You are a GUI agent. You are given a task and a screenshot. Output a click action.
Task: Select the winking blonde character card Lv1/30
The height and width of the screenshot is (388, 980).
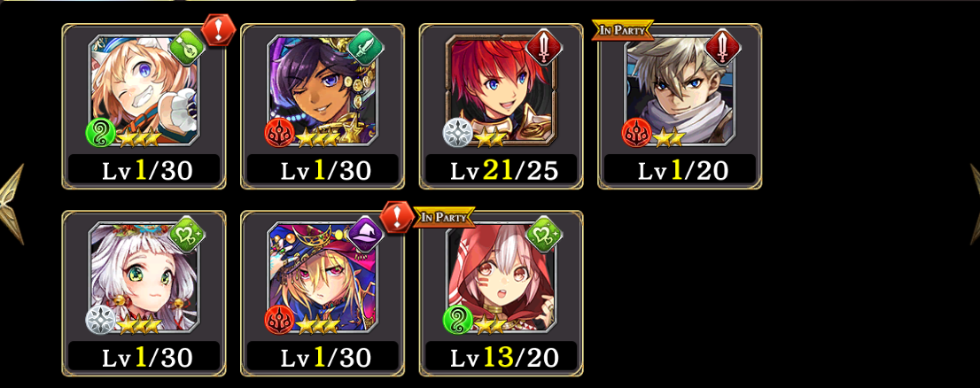click(144, 106)
